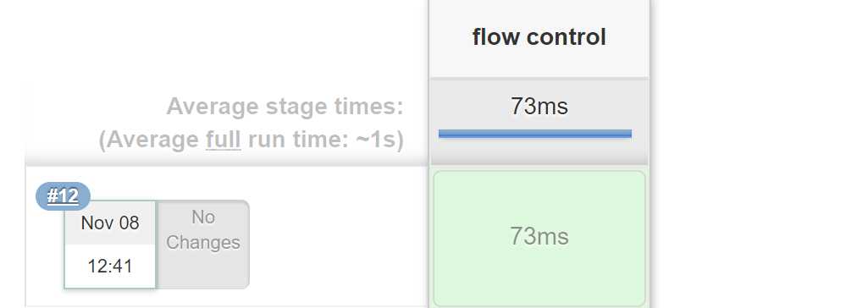
Task: Select the 12:41 build time cell
Action: coord(110,266)
